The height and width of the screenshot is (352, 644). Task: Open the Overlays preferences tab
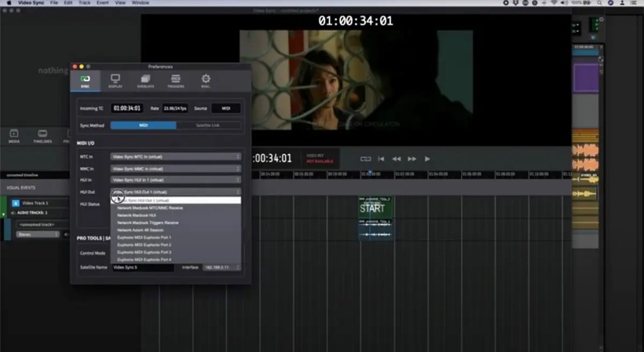[145, 81]
